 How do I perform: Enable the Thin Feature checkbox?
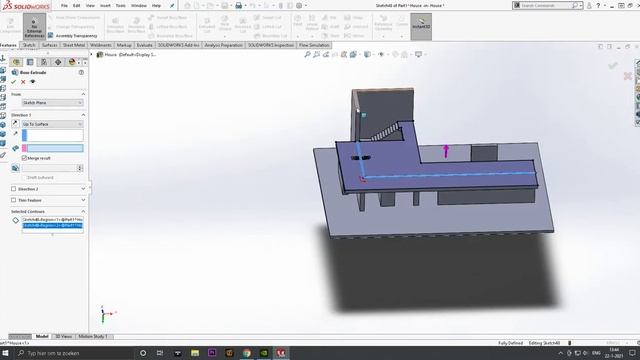[13, 200]
